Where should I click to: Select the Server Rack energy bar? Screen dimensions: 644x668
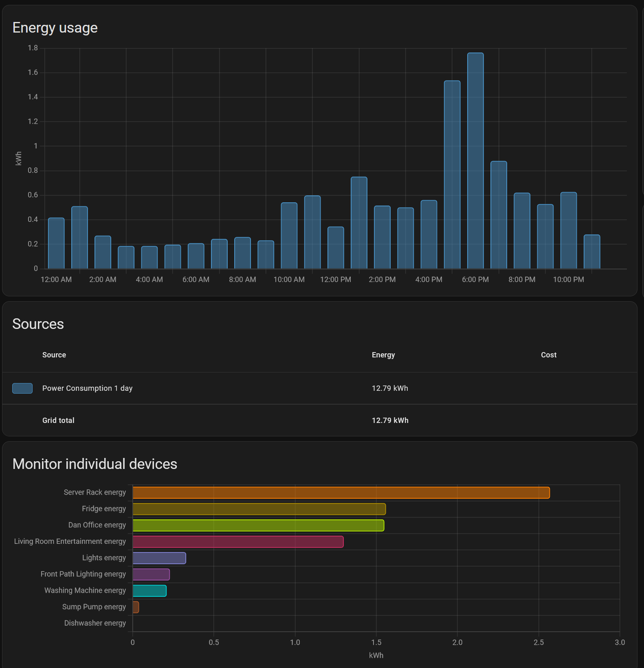(x=341, y=493)
